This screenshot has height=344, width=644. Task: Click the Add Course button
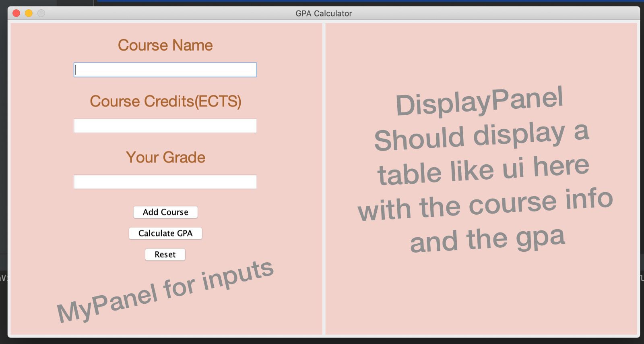(x=165, y=212)
